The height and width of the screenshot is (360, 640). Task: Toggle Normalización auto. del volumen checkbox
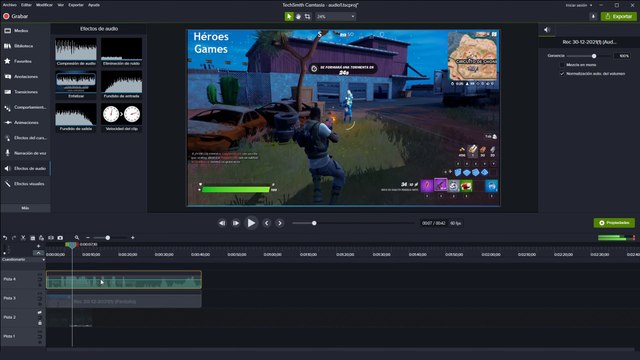pos(562,74)
